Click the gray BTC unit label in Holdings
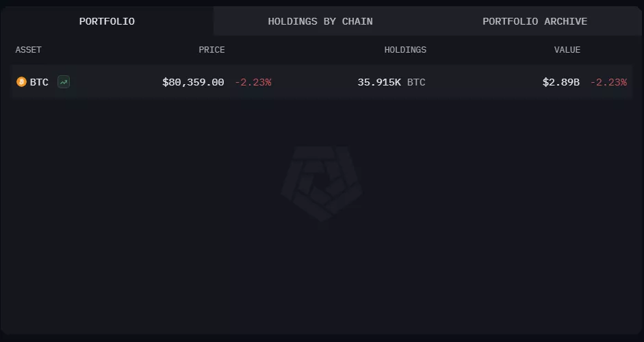644x342 pixels. 416,82
